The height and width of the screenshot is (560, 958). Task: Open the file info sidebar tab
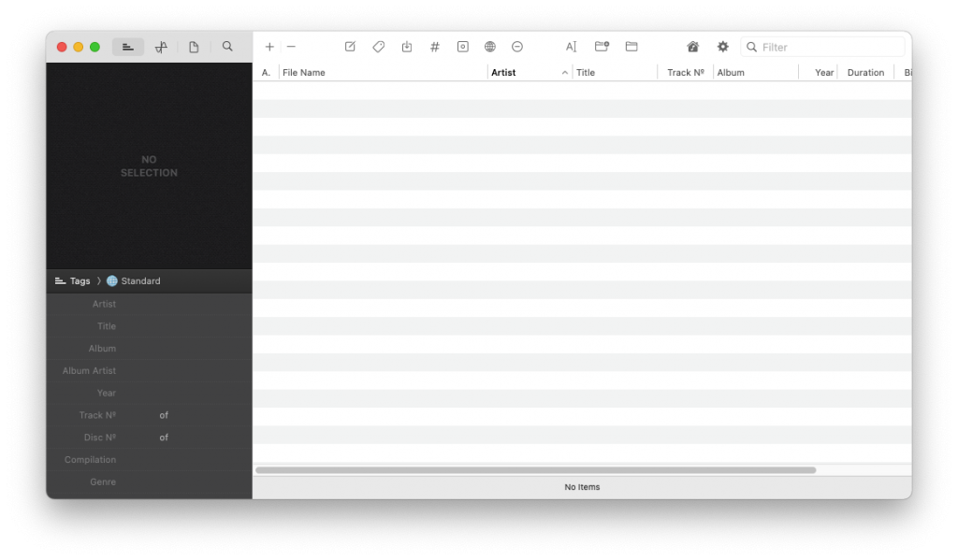pos(194,47)
